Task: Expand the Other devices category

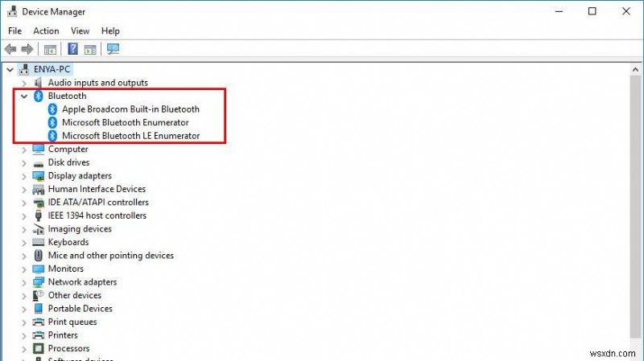Action: pyautogui.click(x=24, y=296)
